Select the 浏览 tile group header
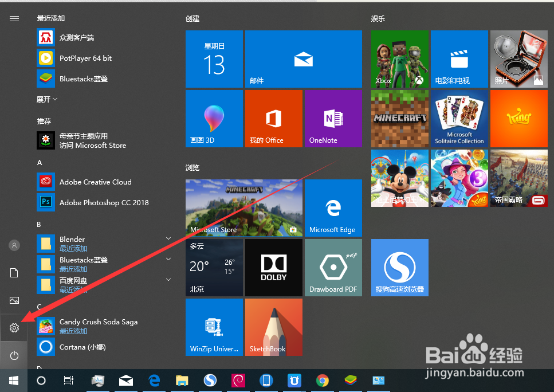 192,167
